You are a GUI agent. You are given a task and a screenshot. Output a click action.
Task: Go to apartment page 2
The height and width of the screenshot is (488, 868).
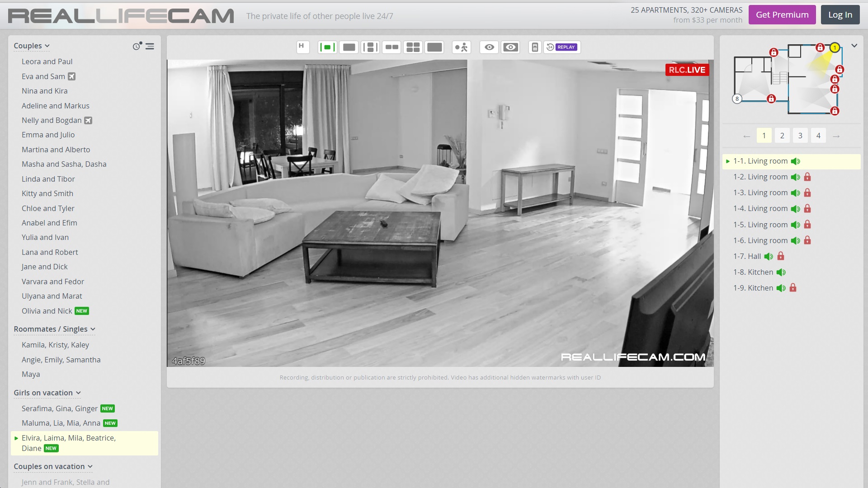[782, 136]
